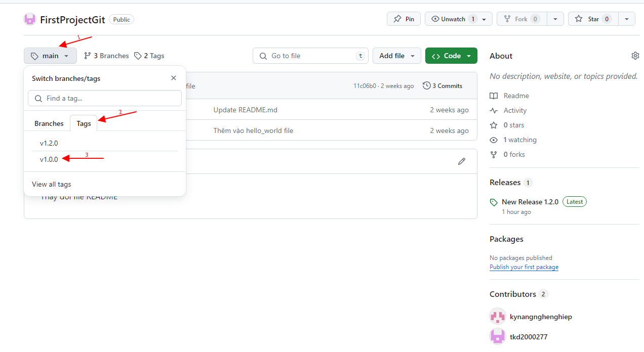This screenshot has height=352, width=644.
Task: Close the Switch branches/tags popup
Action: [x=174, y=78]
